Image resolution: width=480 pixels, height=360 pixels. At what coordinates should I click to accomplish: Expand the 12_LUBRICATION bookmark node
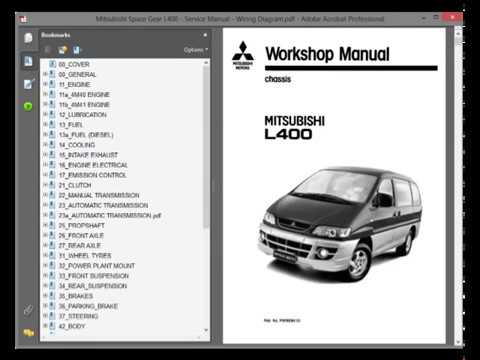click(45, 114)
